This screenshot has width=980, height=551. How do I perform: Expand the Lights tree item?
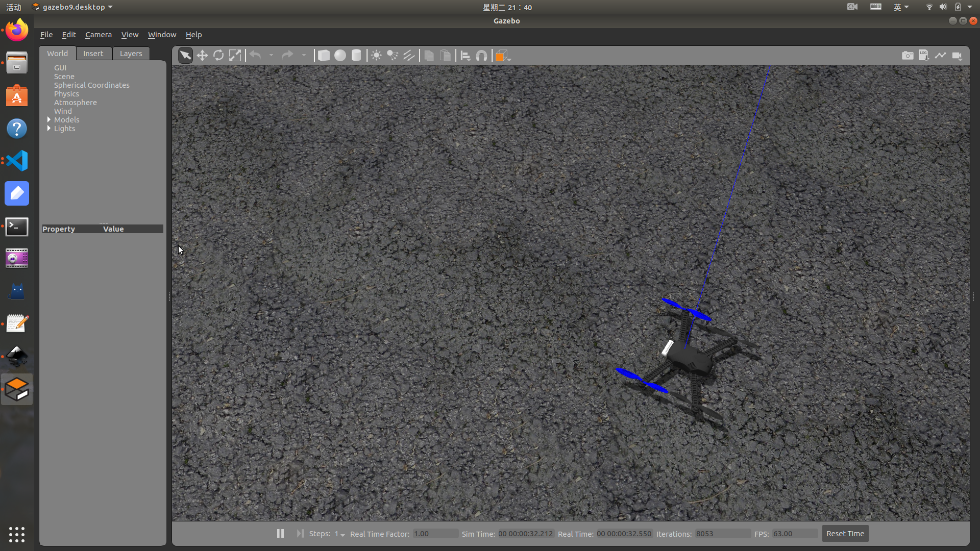(x=49, y=129)
